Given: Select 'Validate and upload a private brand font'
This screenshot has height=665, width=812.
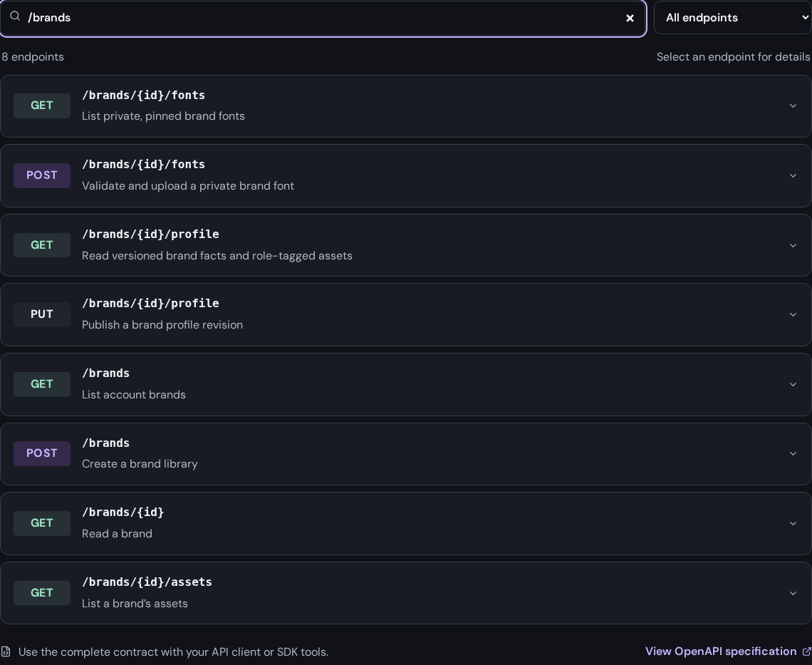Looking at the screenshot, I should pyautogui.click(x=188, y=185).
